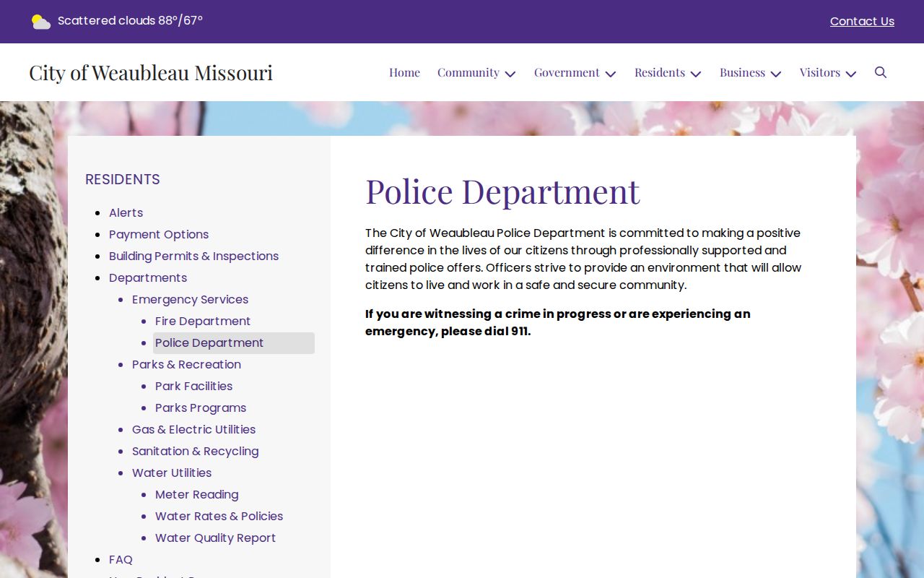This screenshot has height=578, width=924.
Task: Open the Visitors menu label
Action: pyautogui.click(x=820, y=72)
